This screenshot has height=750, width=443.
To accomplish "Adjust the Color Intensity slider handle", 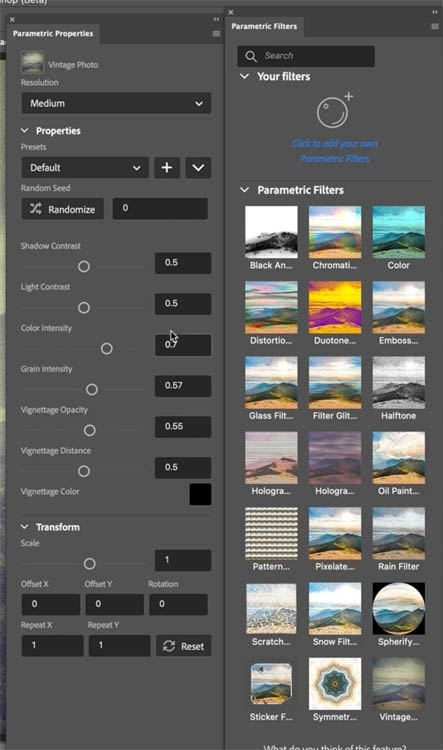I will click(x=107, y=349).
